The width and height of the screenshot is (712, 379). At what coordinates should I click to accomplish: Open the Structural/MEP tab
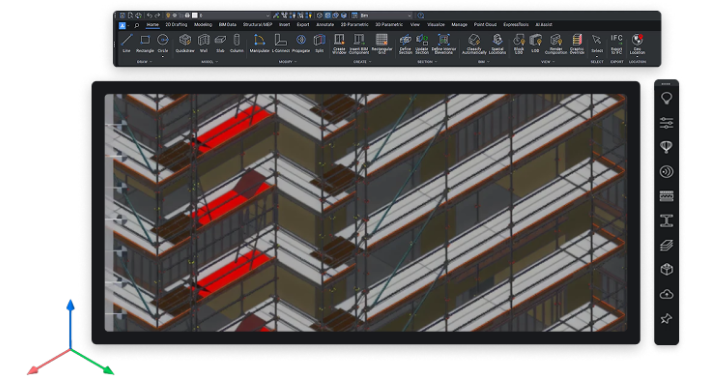pos(257,25)
